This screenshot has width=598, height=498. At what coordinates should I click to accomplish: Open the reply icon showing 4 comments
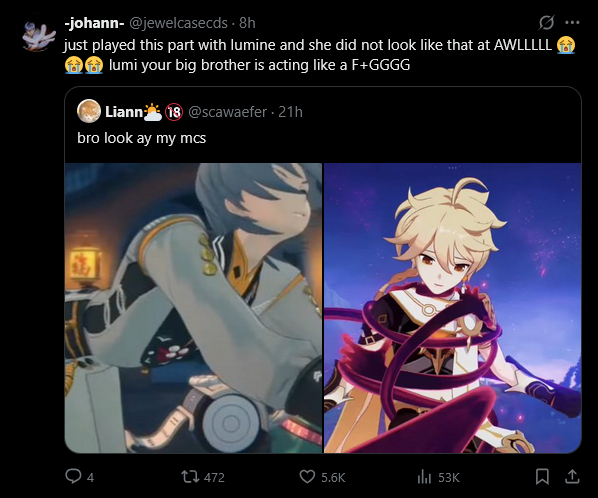pyautogui.click(x=73, y=476)
